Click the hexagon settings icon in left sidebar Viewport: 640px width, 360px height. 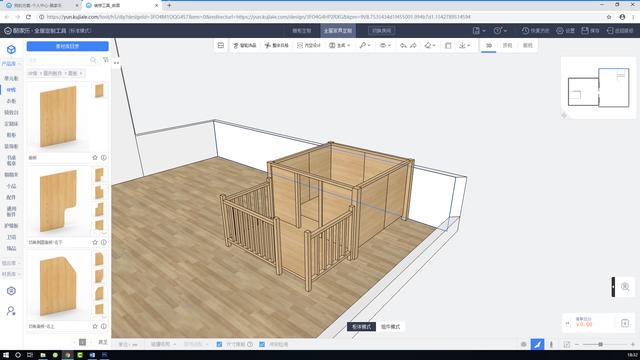[x=11, y=291]
